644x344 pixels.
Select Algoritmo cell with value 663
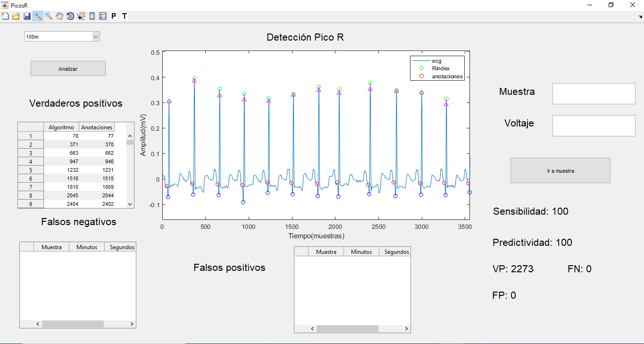[x=61, y=152]
